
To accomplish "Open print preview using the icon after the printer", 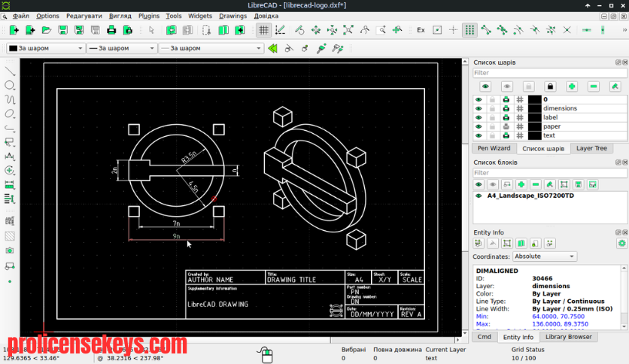I will (128, 30).
